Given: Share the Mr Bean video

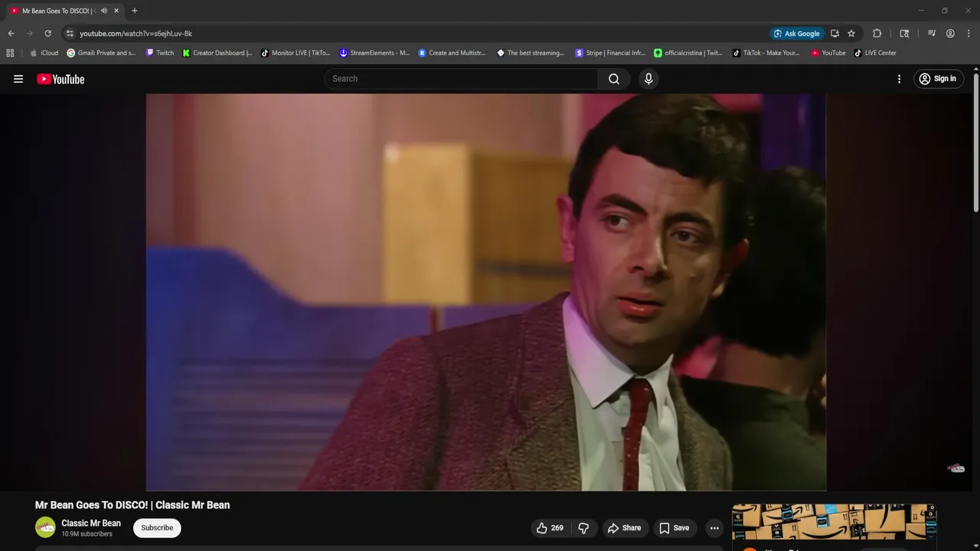Looking at the screenshot, I should click(624, 528).
